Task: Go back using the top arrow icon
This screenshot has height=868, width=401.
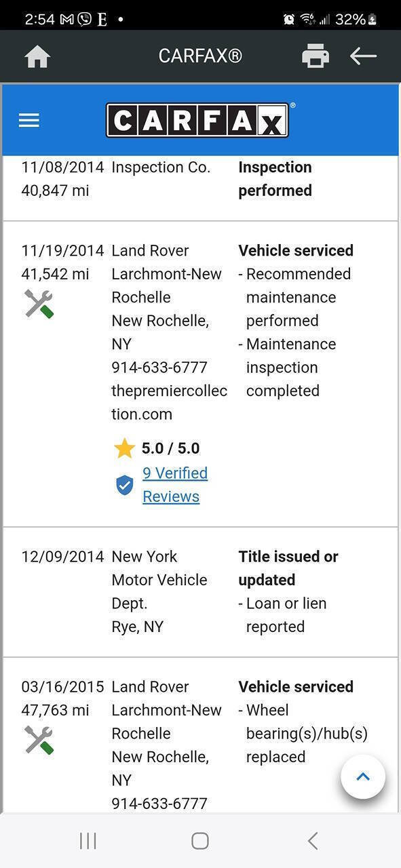Action: 363,56
